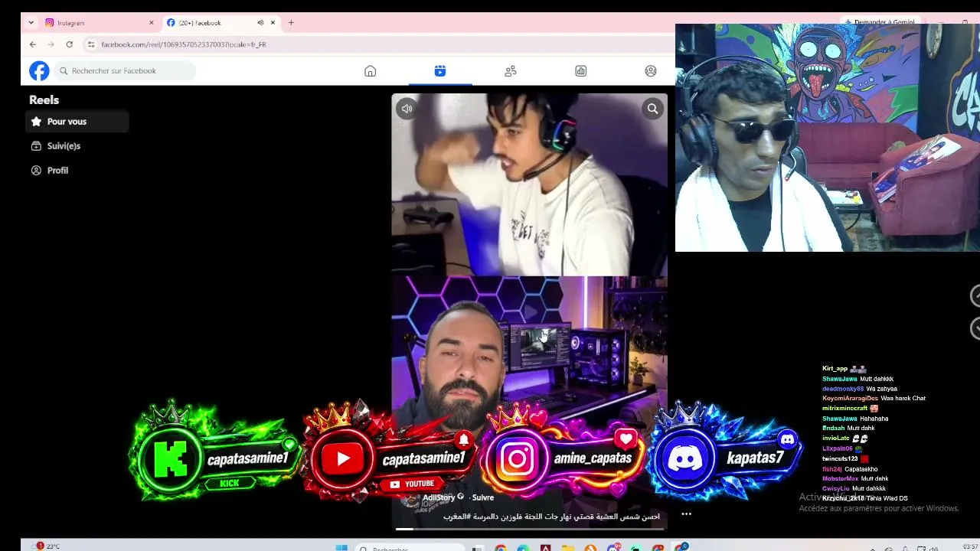Click the address bar URL
This screenshot has height=551, width=980.
(x=184, y=44)
